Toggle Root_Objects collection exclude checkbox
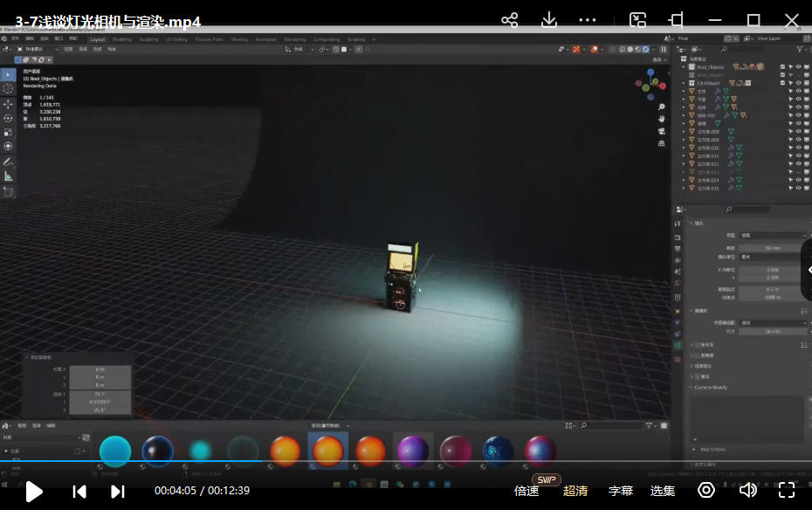The image size is (812, 510). pyautogui.click(x=782, y=66)
